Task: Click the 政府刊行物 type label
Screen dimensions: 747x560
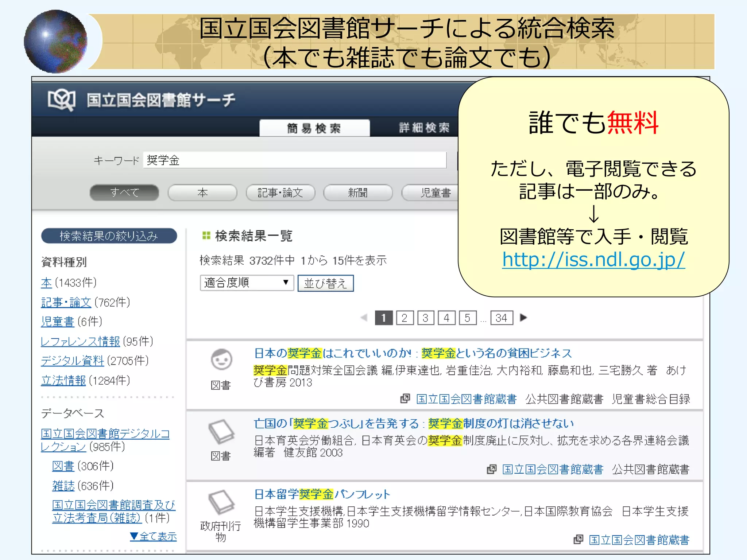Action: point(220,531)
